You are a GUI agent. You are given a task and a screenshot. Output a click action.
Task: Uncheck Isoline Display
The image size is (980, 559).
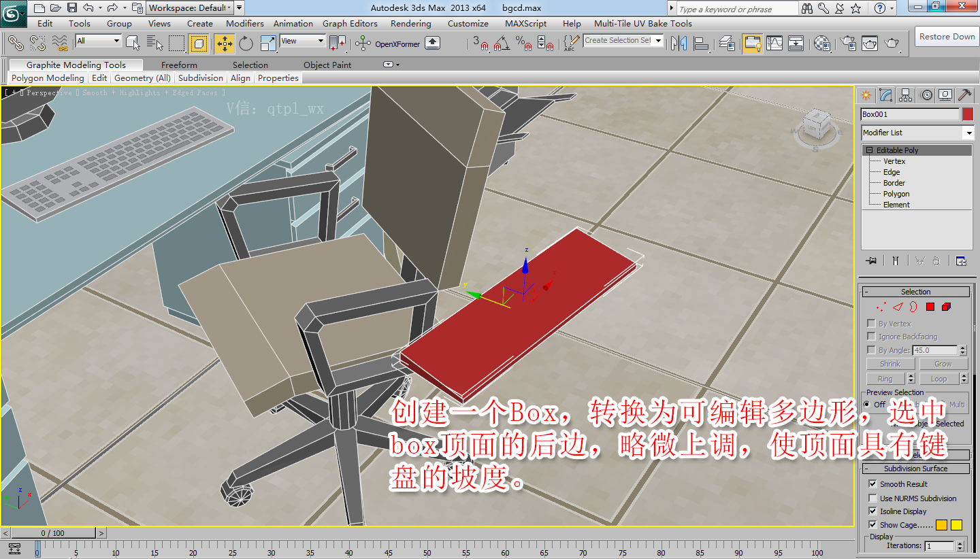click(872, 511)
